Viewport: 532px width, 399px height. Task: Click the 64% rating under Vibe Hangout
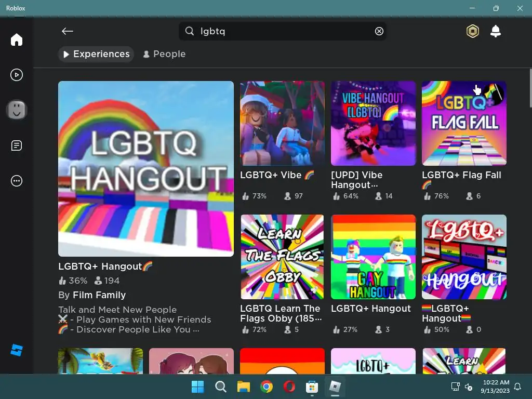coord(345,196)
